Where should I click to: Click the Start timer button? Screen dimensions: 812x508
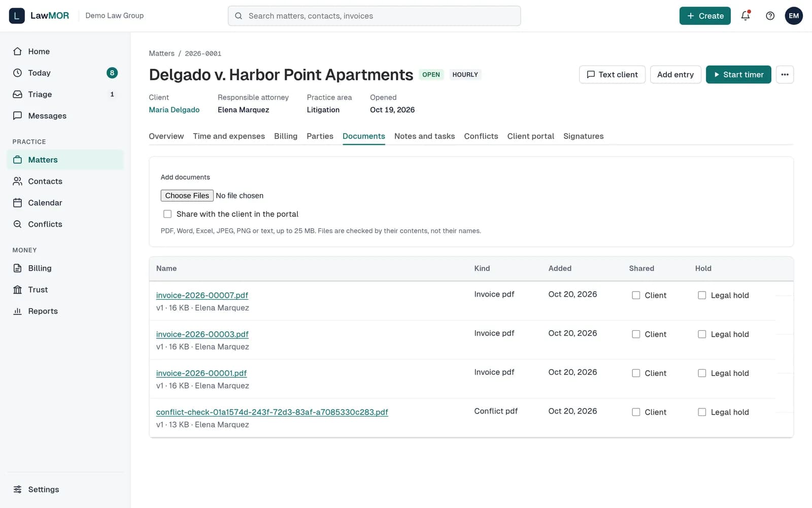click(738, 75)
